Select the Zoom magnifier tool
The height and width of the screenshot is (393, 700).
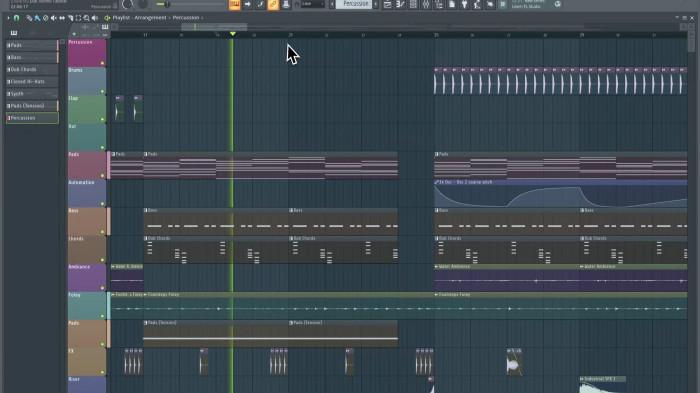click(x=86, y=18)
